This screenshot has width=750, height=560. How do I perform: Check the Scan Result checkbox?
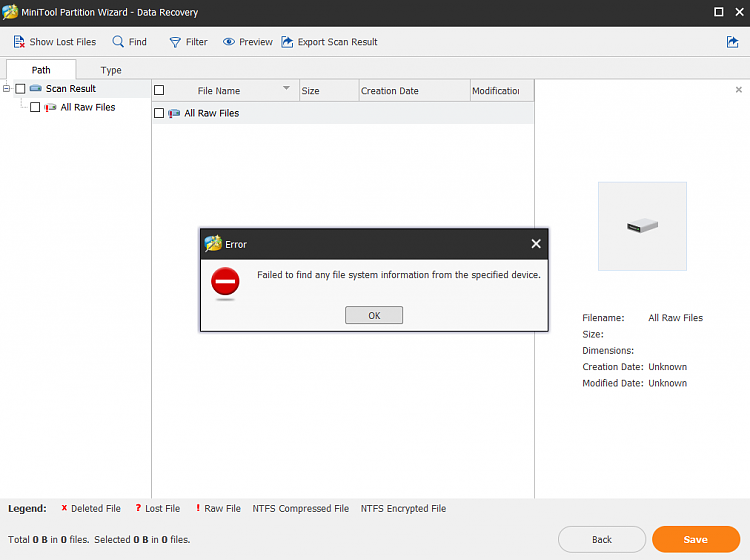[21, 89]
